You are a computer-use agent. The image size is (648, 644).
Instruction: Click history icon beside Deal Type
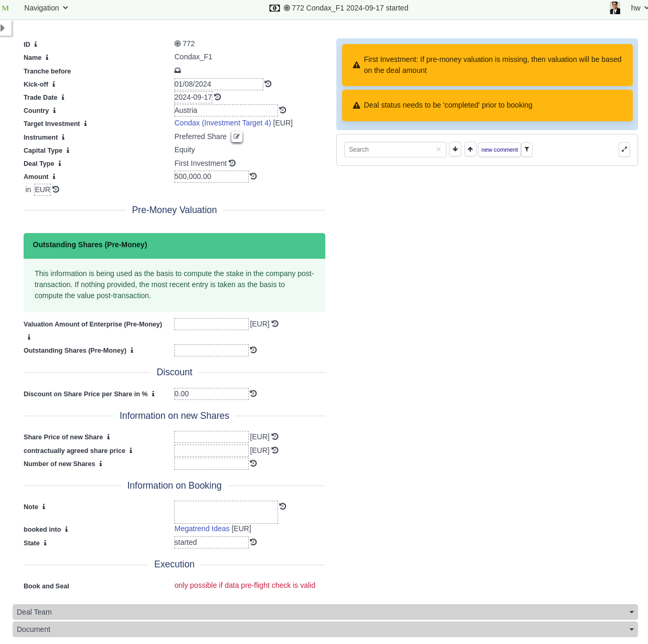(232, 163)
